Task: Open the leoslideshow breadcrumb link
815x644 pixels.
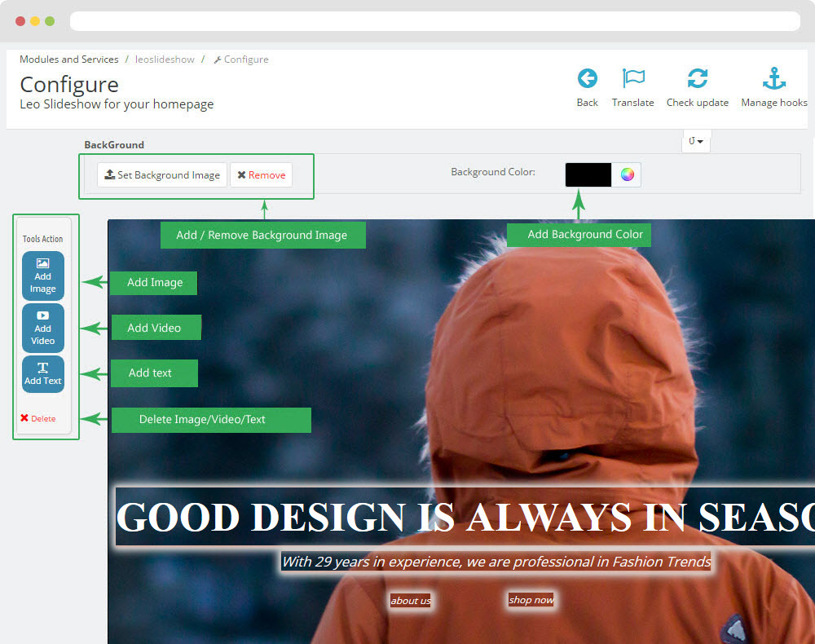Action: (x=165, y=60)
